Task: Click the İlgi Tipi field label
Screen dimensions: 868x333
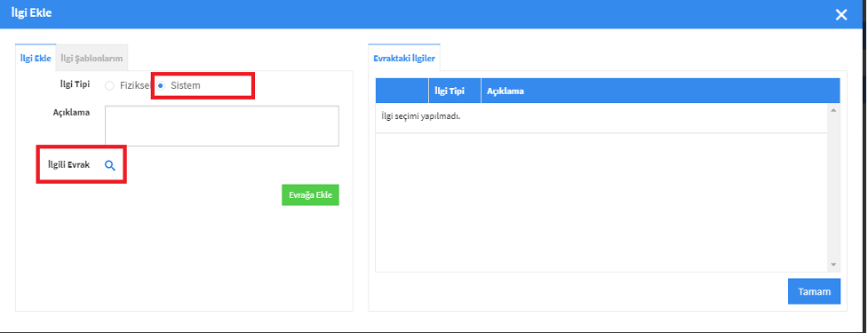Action: click(x=75, y=84)
